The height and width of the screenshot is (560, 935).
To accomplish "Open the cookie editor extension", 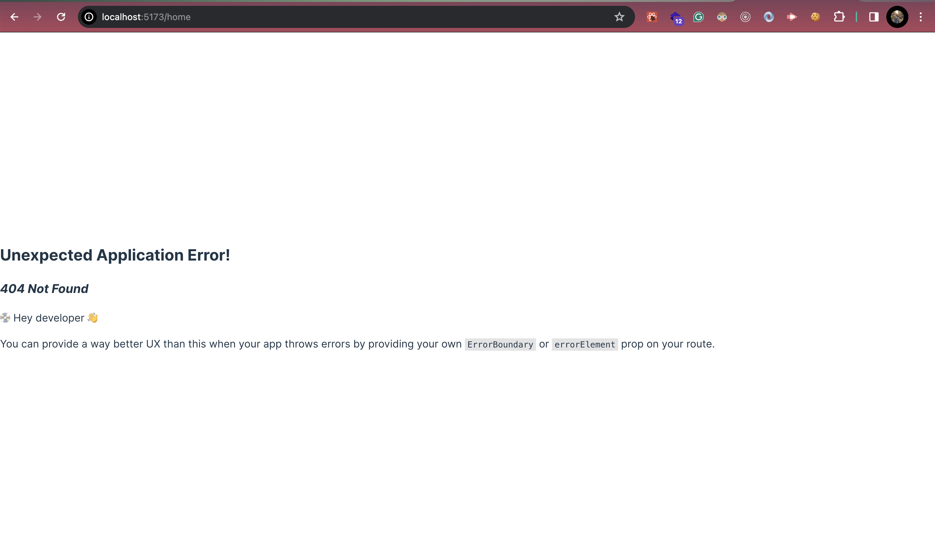I will click(815, 17).
